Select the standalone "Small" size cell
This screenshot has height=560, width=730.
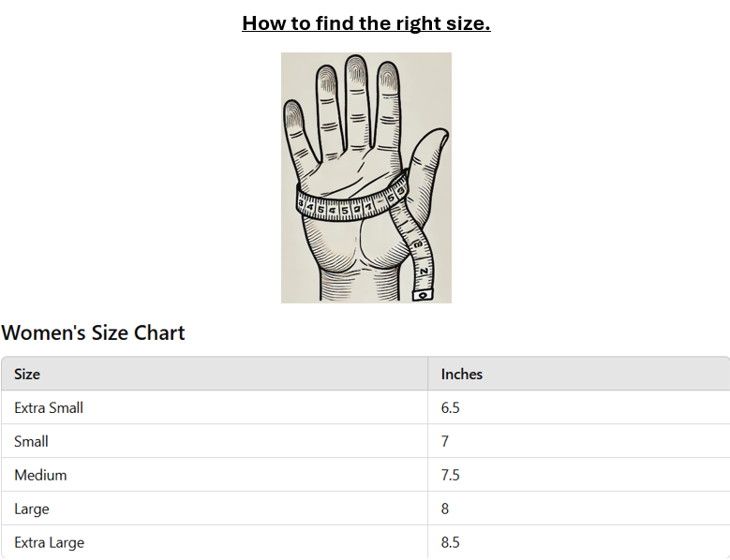(x=31, y=441)
